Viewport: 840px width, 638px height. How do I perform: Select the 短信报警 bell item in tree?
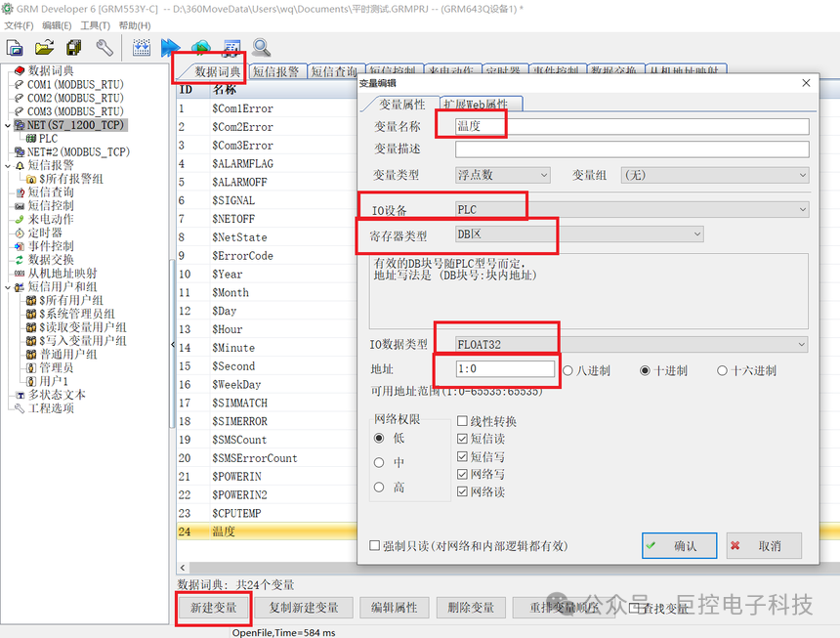click(x=51, y=165)
